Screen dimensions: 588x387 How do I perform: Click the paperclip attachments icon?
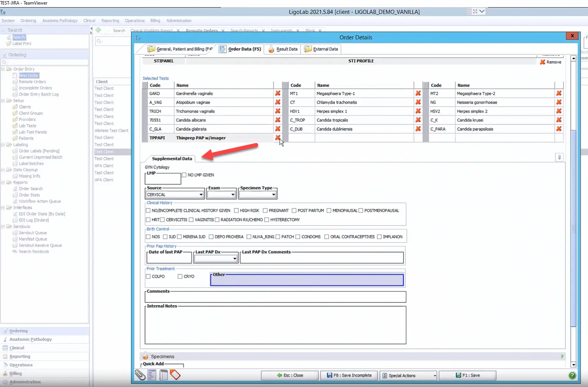[x=140, y=375]
